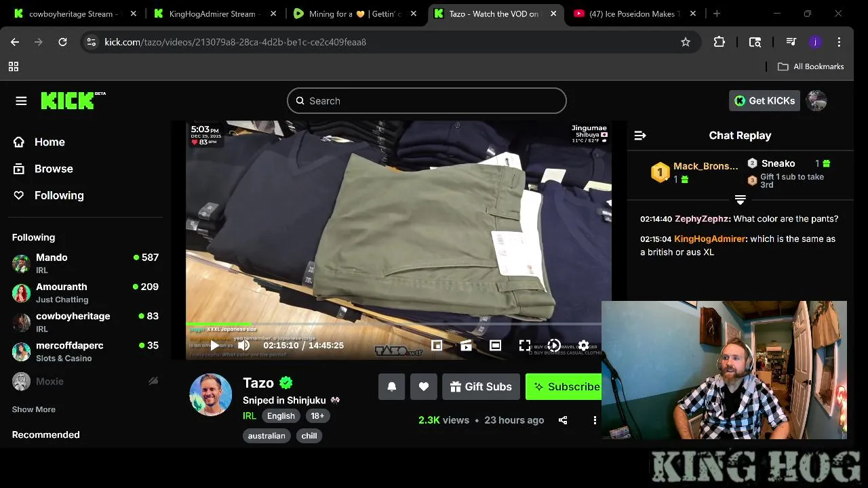Click the IRL category link

(250, 416)
